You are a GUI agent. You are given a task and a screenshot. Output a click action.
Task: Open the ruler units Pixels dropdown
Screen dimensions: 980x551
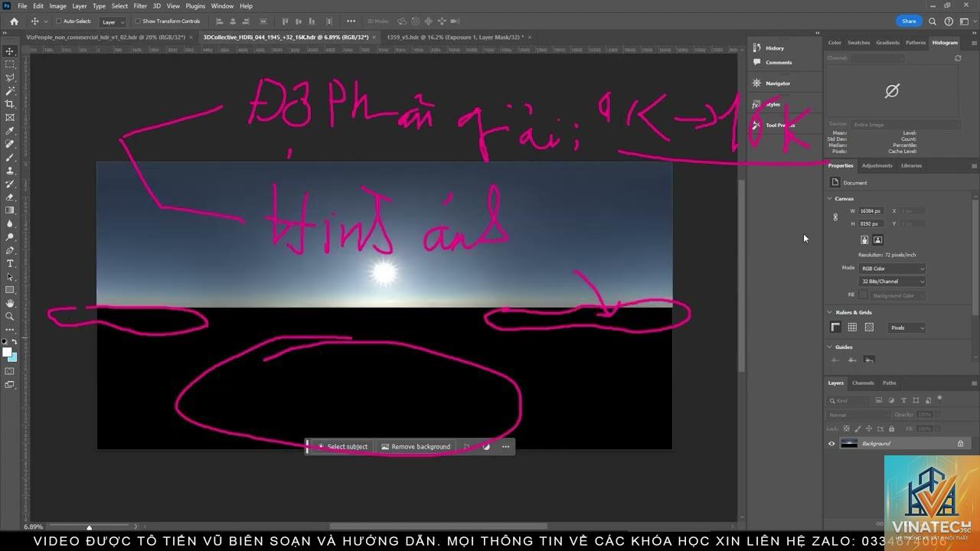[907, 328]
